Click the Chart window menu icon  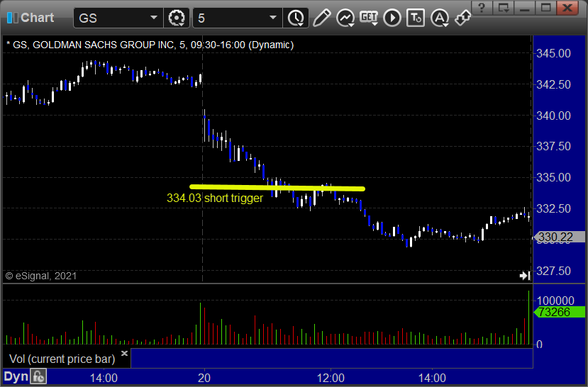(x=12, y=17)
